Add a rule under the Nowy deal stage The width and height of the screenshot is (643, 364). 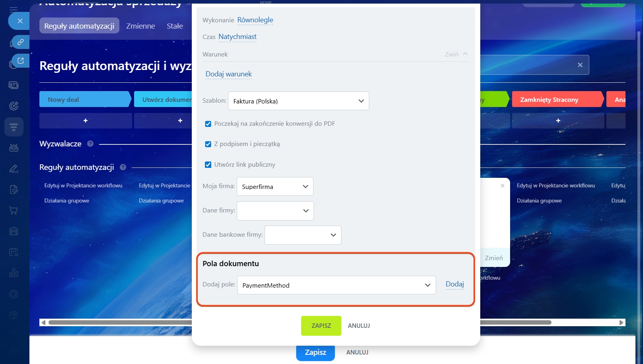point(86,121)
